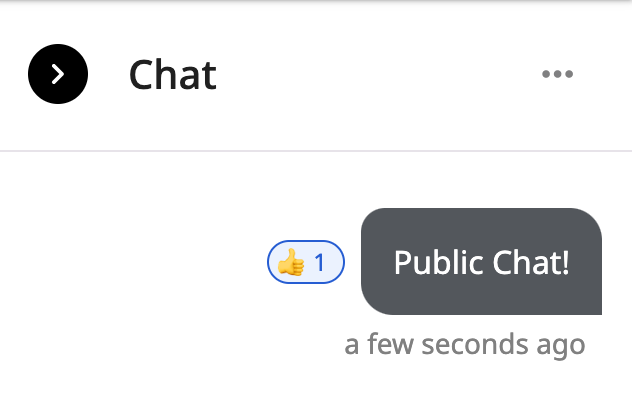
Task: Remove the like by clicking the blue-outlined reaction pill
Action: [x=306, y=262]
